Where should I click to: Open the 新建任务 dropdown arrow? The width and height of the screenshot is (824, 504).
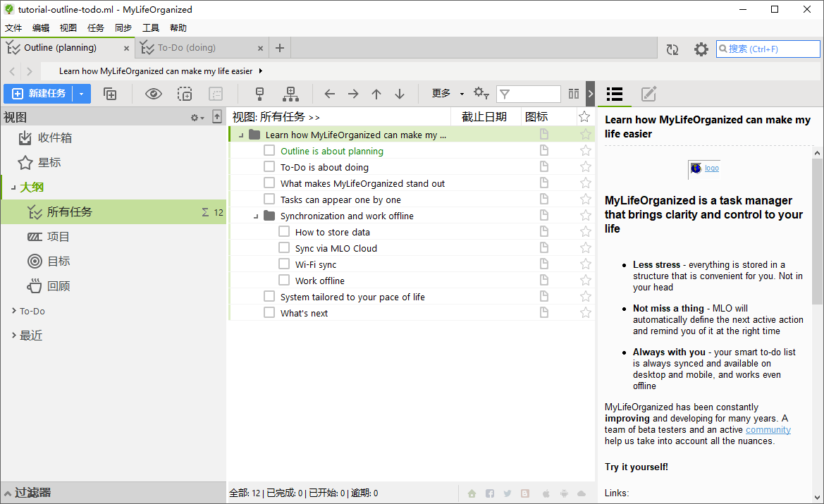[x=82, y=94]
